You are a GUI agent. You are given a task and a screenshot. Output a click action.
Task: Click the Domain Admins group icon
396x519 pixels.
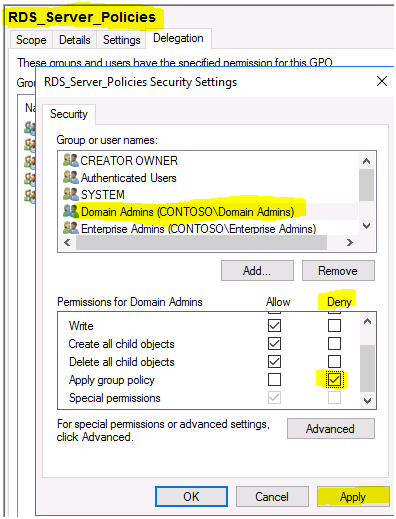(x=71, y=211)
